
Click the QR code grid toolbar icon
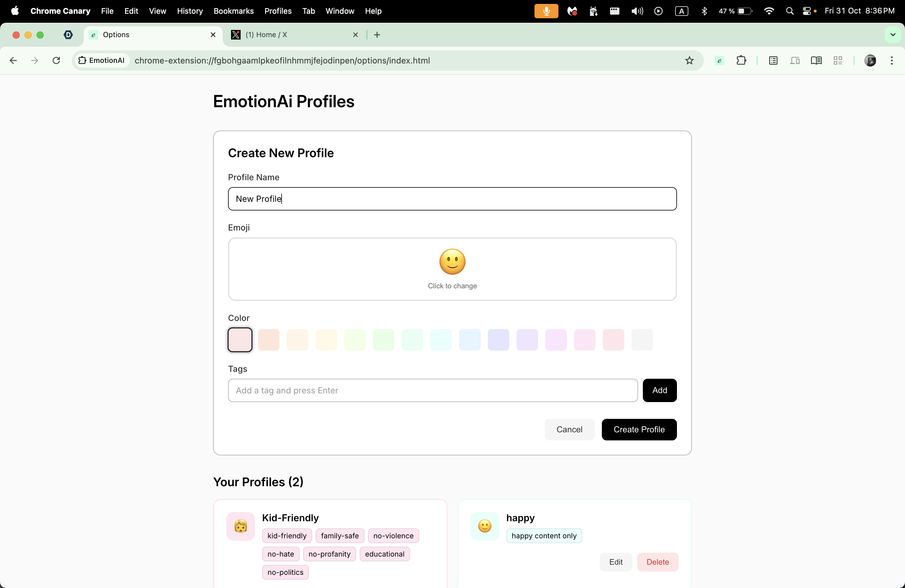point(838,60)
